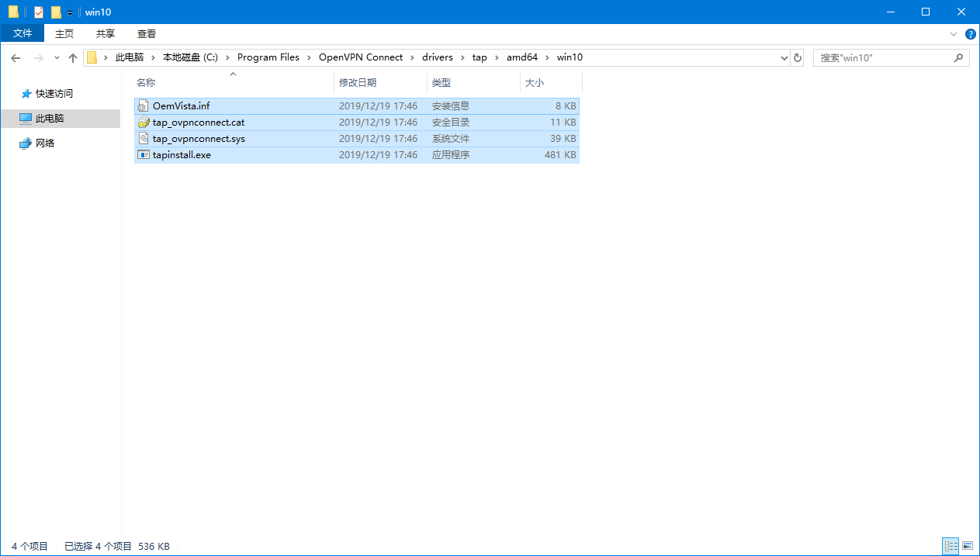Click the 安装信息 type cell

(x=451, y=106)
